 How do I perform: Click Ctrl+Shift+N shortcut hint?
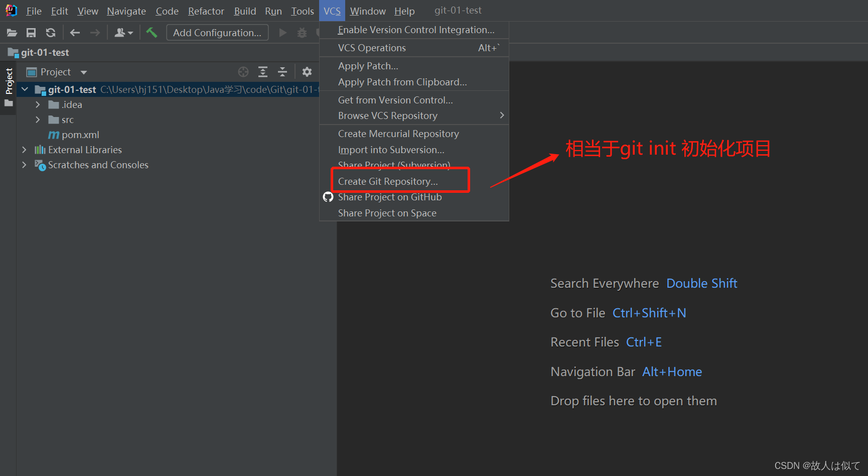point(649,313)
